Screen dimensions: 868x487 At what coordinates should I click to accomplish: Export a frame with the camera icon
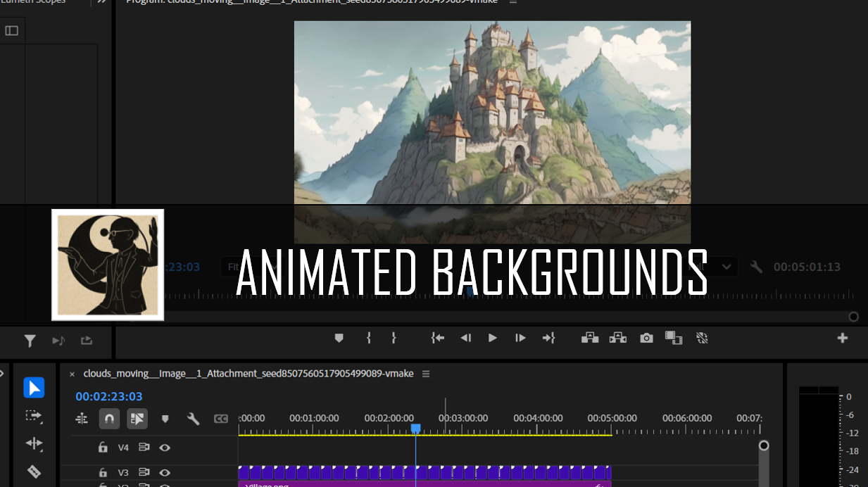coord(646,338)
